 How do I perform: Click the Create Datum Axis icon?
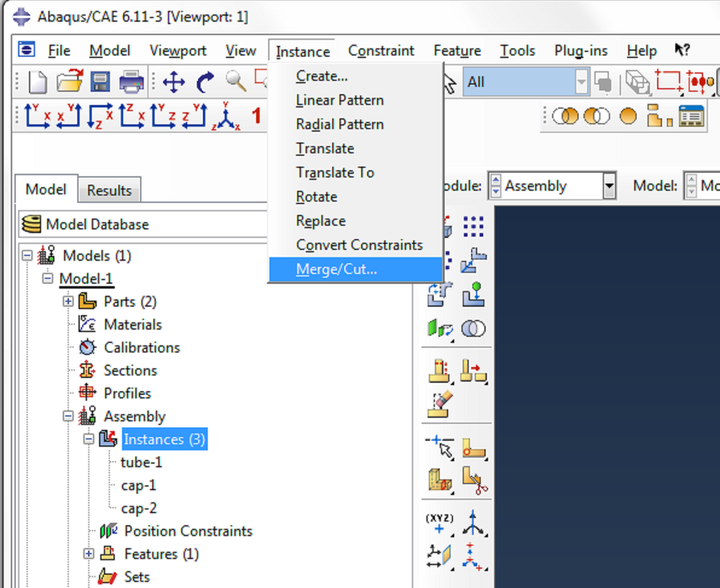point(473,523)
